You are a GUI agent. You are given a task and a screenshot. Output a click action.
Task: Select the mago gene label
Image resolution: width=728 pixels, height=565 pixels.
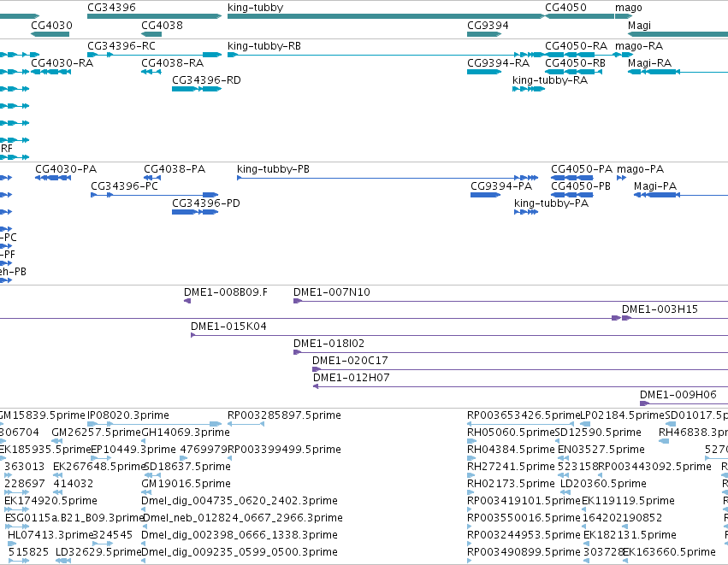click(x=629, y=8)
